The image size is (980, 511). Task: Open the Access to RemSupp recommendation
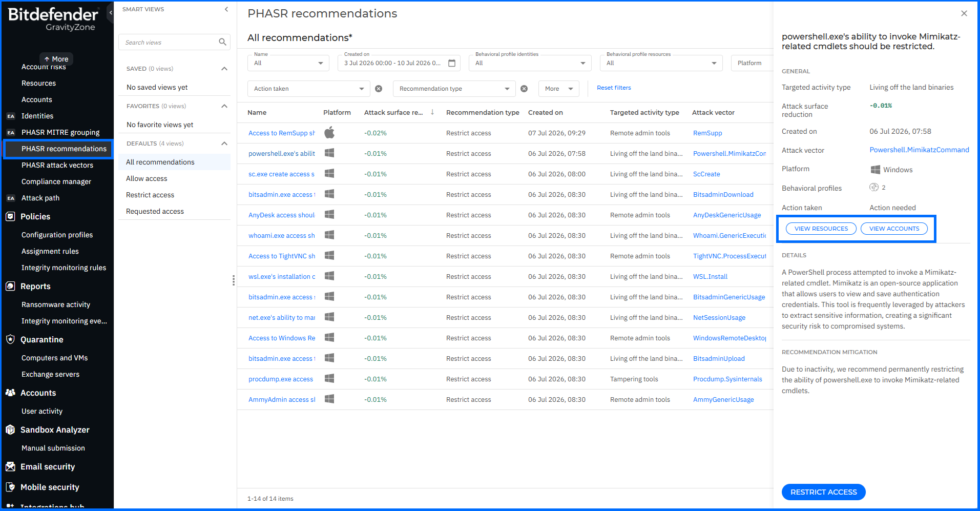[282, 133]
